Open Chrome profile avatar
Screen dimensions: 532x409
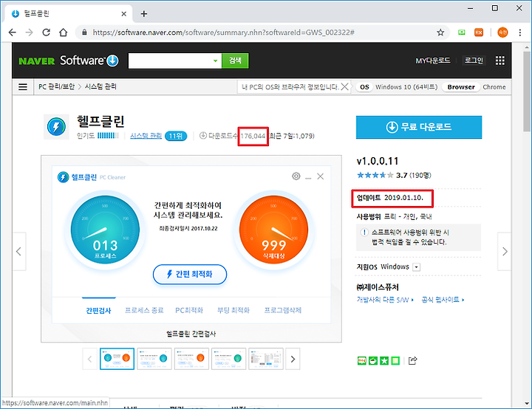point(502,32)
